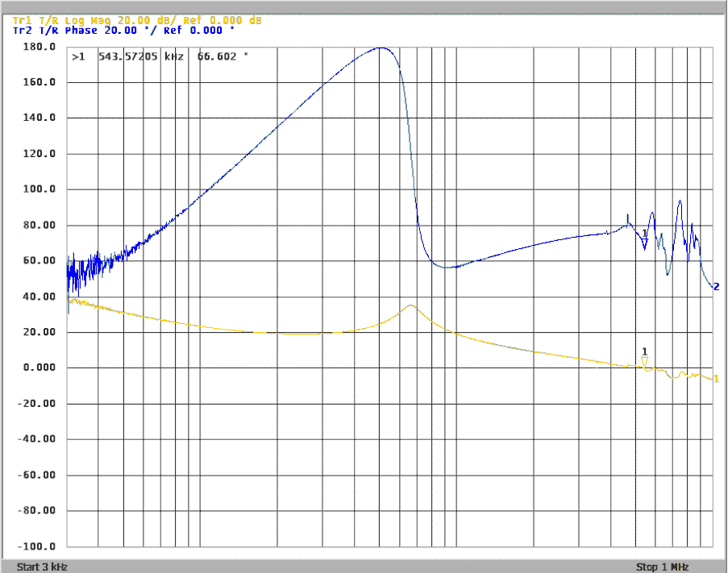Click the Stop 1 MHz frequency label

click(662, 567)
